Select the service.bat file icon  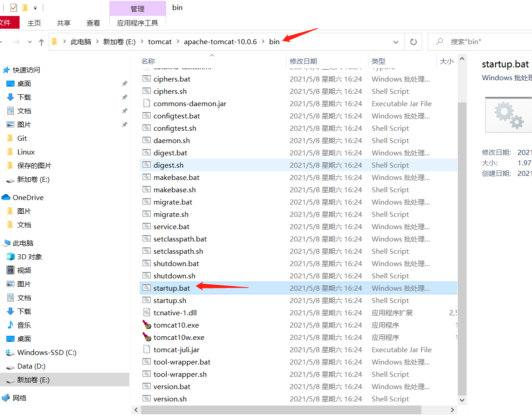tap(147, 226)
